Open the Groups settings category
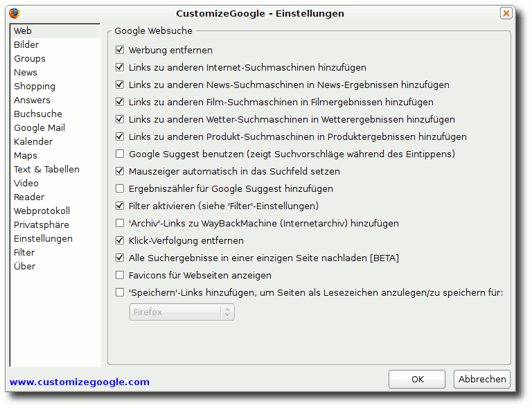Viewport: 532px width, 408px height. point(55,59)
